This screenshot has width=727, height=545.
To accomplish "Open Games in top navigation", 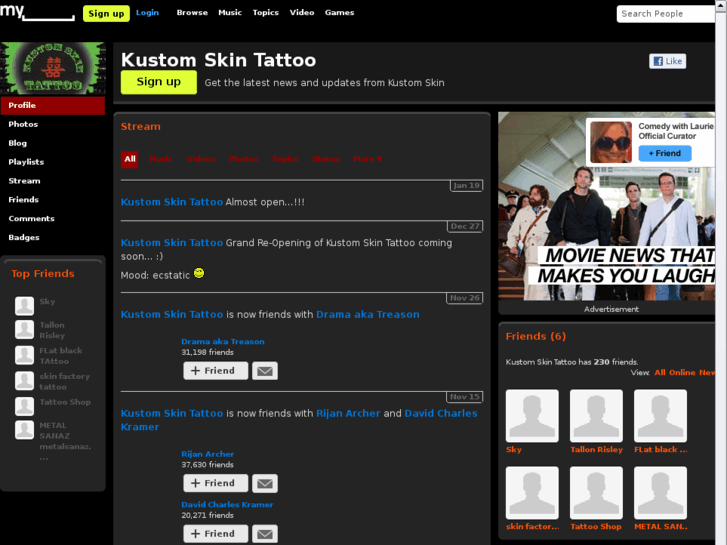I will pos(339,13).
